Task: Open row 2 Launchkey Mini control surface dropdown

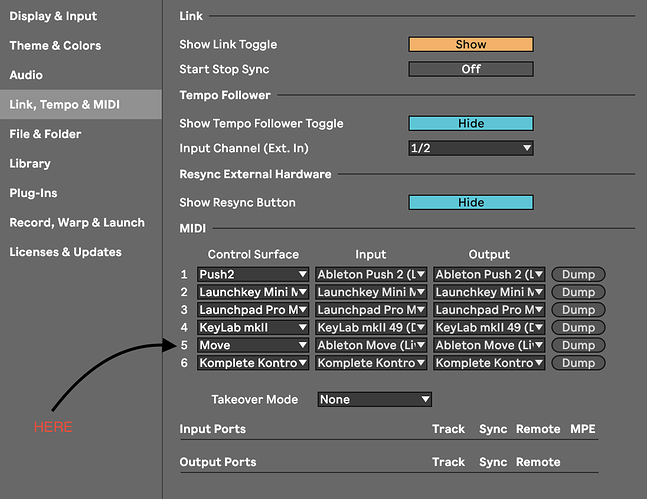Action: (252, 292)
